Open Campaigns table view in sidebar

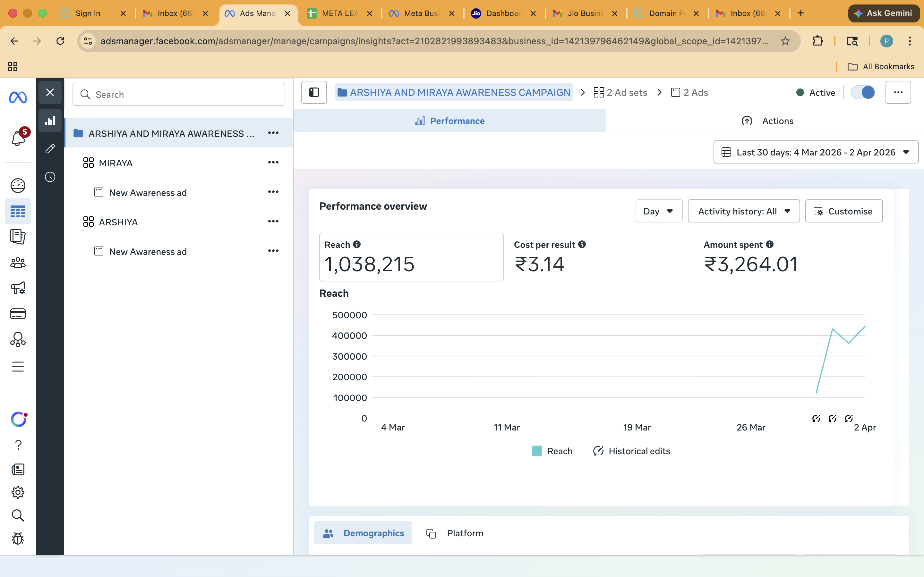coord(18,211)
